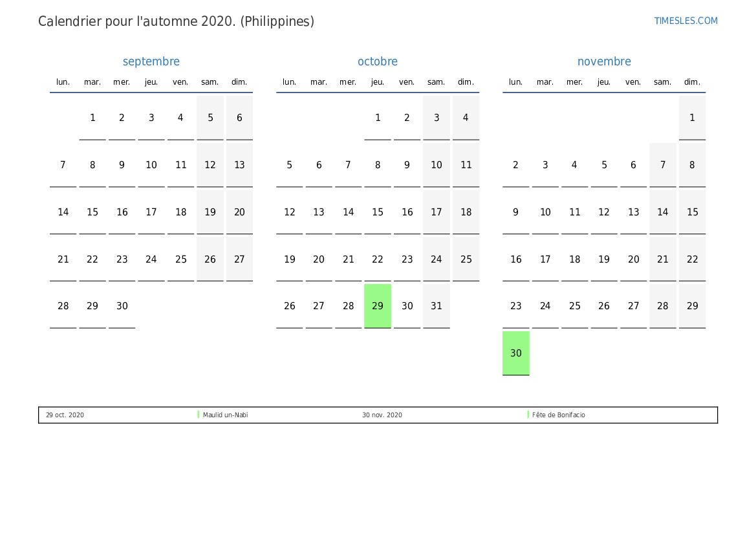Click the '29 oct. 2020' legend date
Image resolution: width=756 pixels, height=535 pixels.
tap(65, 415)
